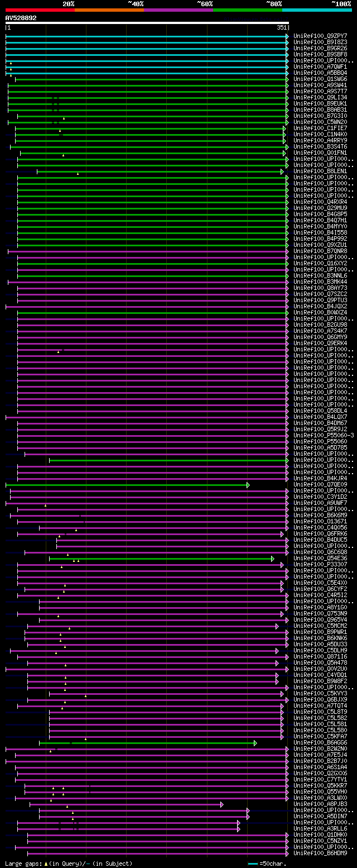This screenshot has height=868, width=357.
Task: Open hit UniRef100_Q9ZPY7 label
Action: coord(320,36)
